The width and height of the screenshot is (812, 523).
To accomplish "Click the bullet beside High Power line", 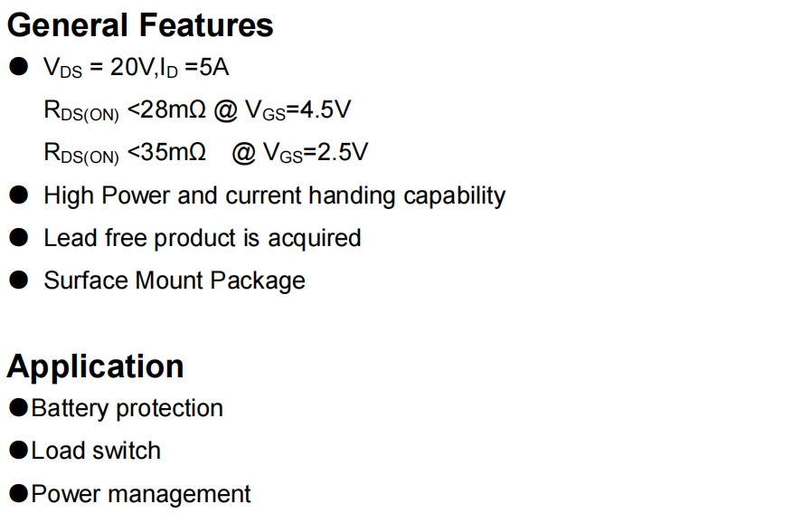I will [x=19, y=195].
